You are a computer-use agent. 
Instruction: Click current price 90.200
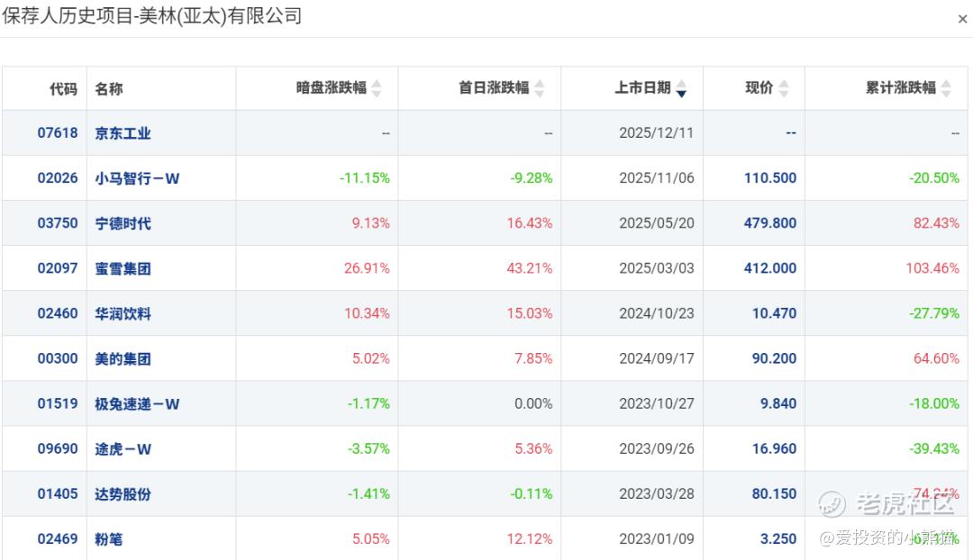coord(774,358)
